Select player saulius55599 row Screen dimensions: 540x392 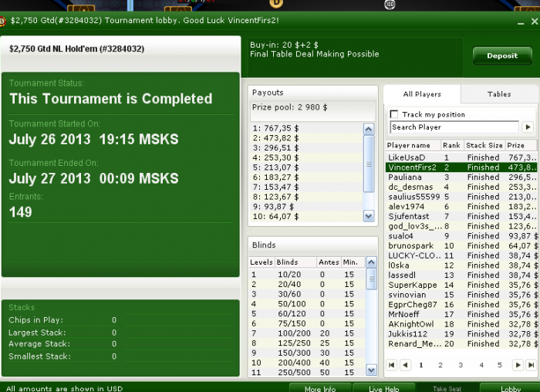pos(461,197)
